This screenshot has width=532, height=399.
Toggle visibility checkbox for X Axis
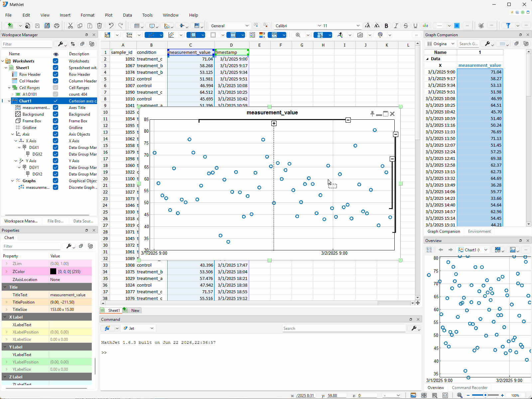56,141
